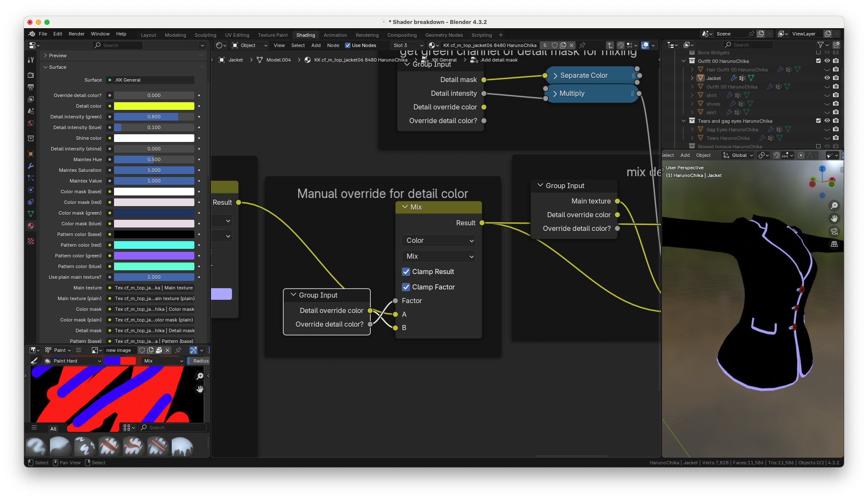Click the Render properties tab icon
The width and height of the screenshot is (868, 499).
point(31,75)
